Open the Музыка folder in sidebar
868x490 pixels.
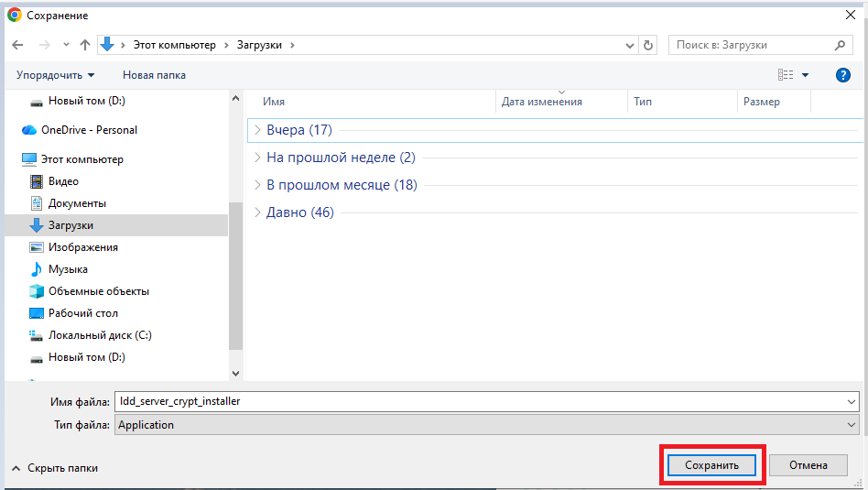[68, 269]
